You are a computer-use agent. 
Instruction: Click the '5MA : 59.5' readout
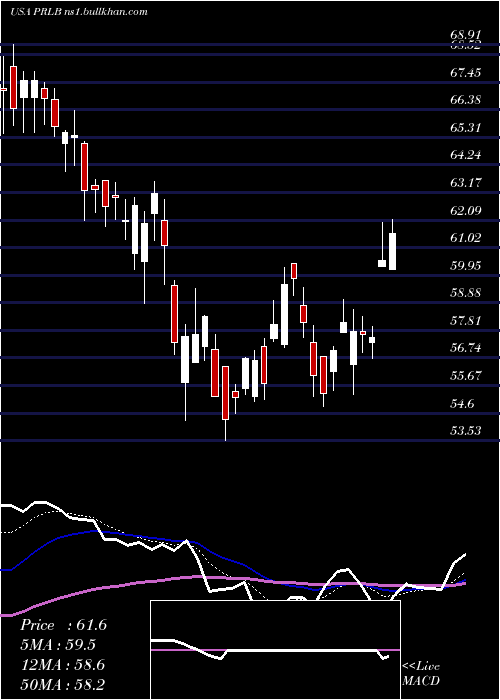click(58, 645)
